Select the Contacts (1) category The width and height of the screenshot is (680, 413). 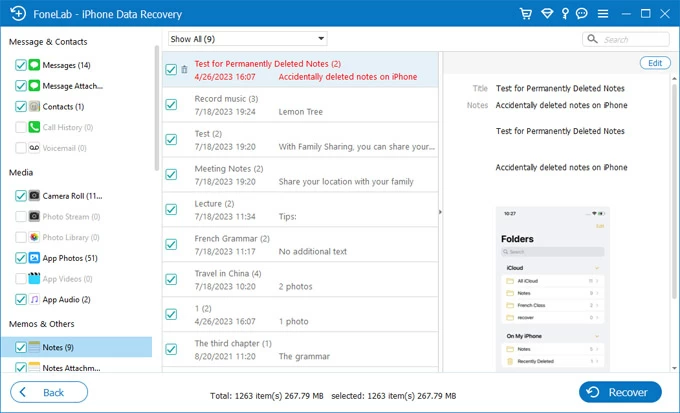point(63,106)
